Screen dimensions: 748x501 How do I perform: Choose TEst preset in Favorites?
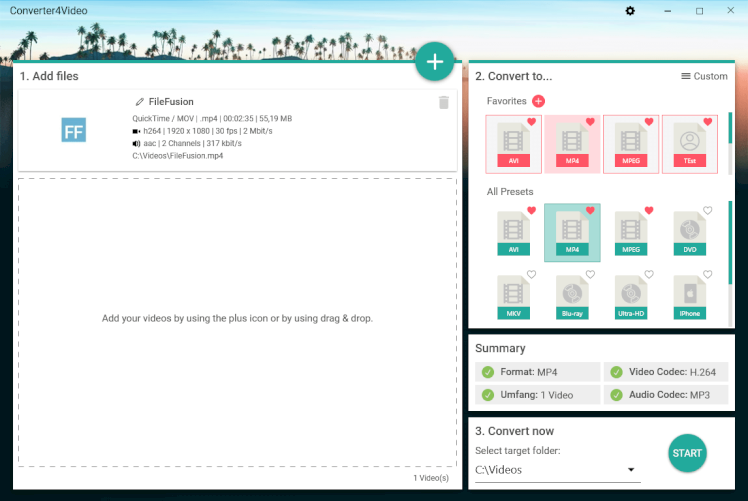[690, 144]
